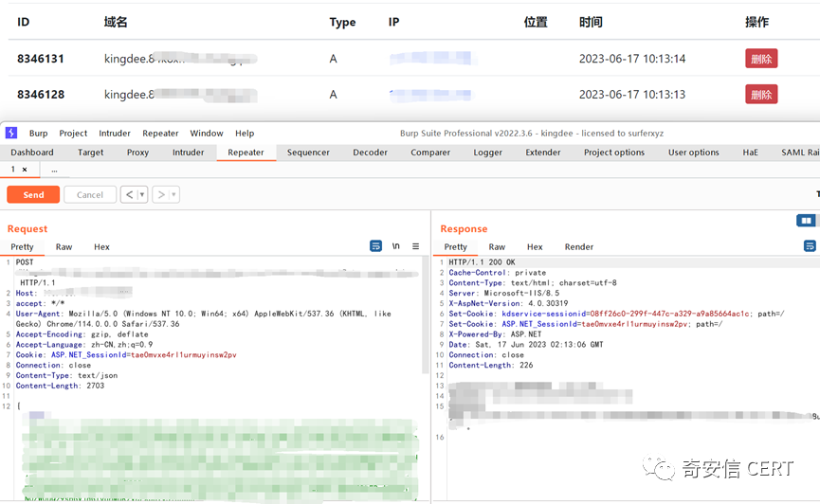Open the Window menu

point(207,134)
